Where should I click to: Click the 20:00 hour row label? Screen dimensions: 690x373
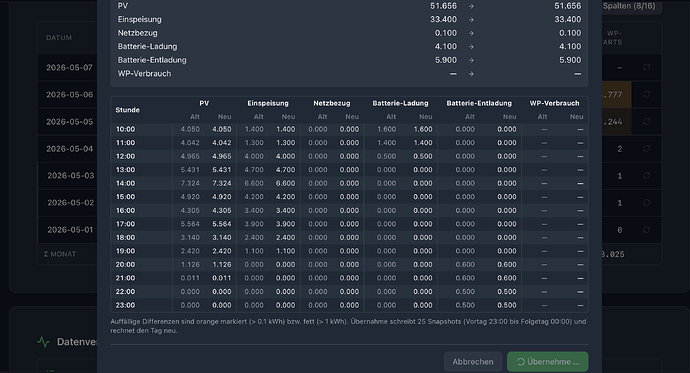(125, 265)
